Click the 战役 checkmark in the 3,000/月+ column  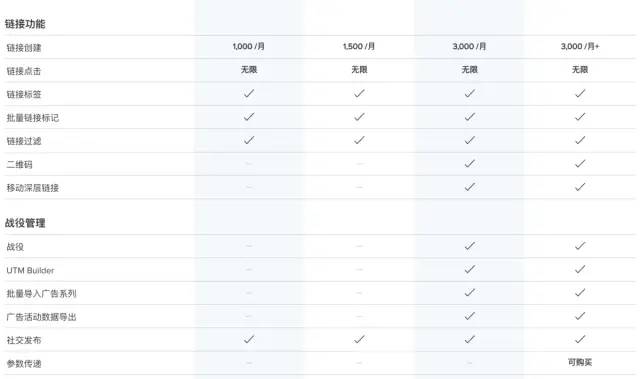click(x=580, y=246)
